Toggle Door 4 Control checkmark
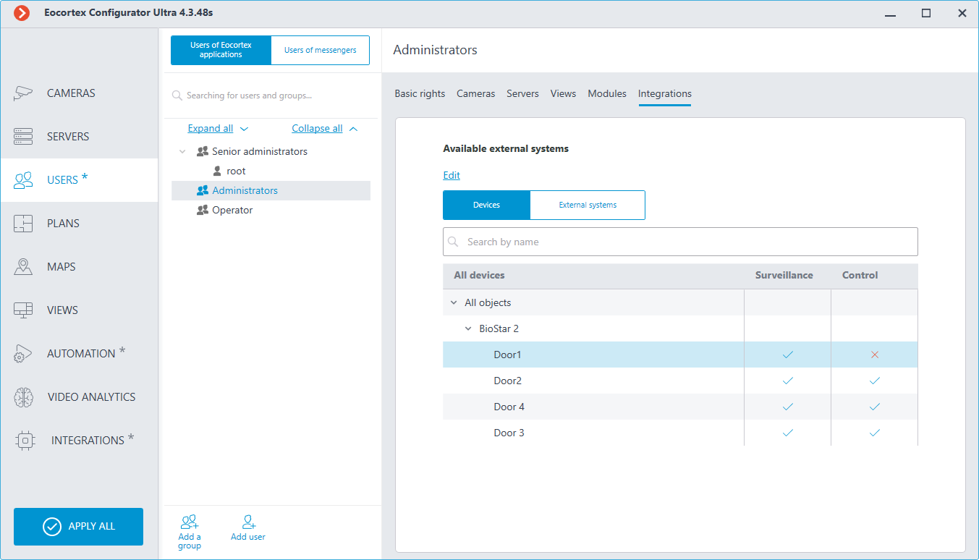The height and width of the screenshot is (560, 979). point(875,407)
